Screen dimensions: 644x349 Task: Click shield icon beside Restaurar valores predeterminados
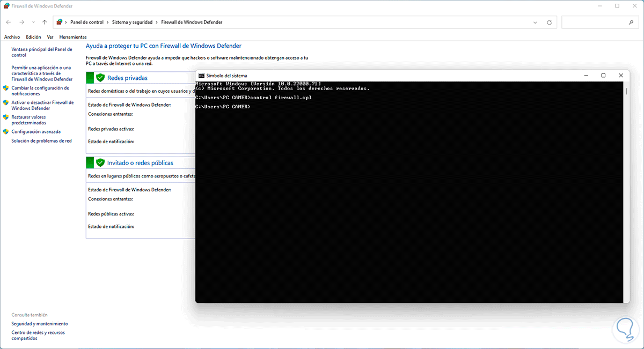click(6, 117)
